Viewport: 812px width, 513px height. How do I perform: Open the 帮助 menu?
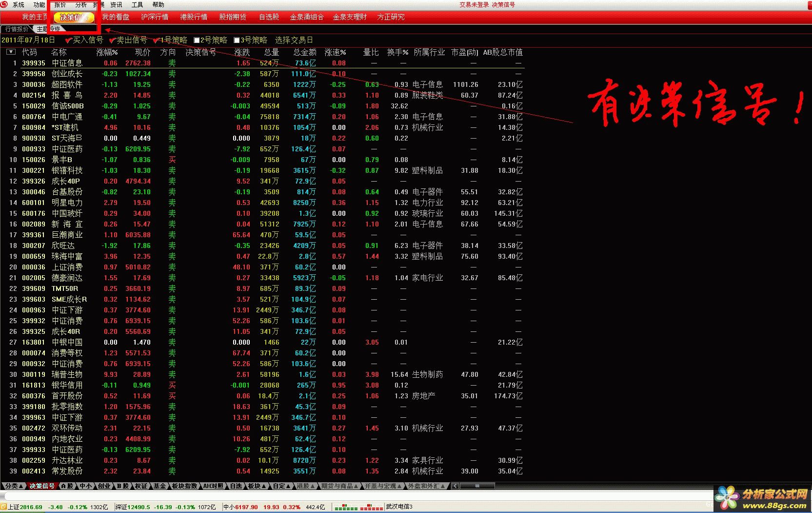(x=158, y=4)
